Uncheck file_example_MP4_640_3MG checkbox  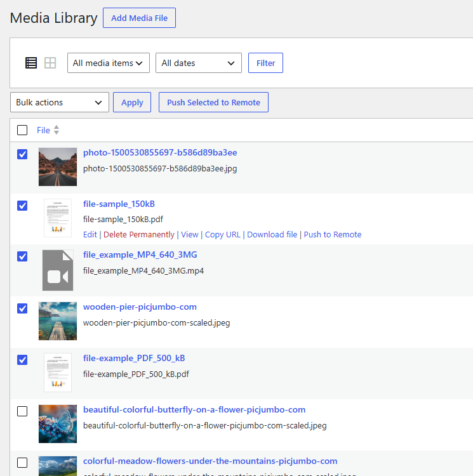pos(22,256)
